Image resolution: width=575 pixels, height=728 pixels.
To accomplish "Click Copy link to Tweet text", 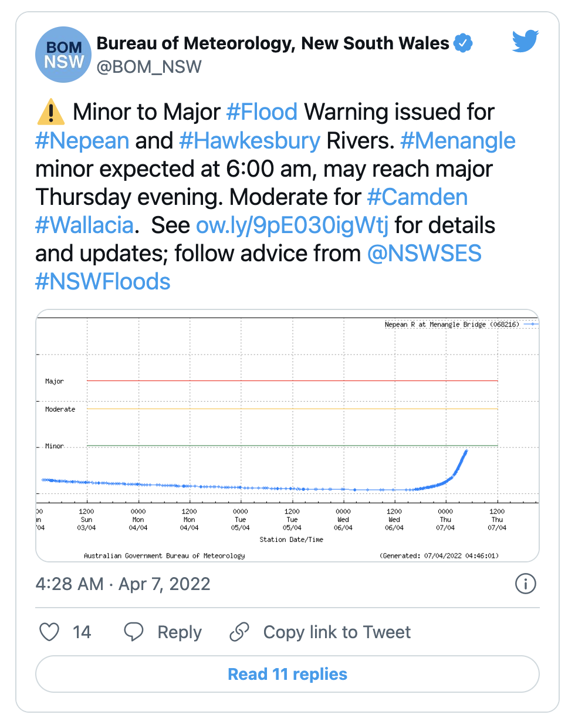I will pyautogui.click(x=337, y=632).
